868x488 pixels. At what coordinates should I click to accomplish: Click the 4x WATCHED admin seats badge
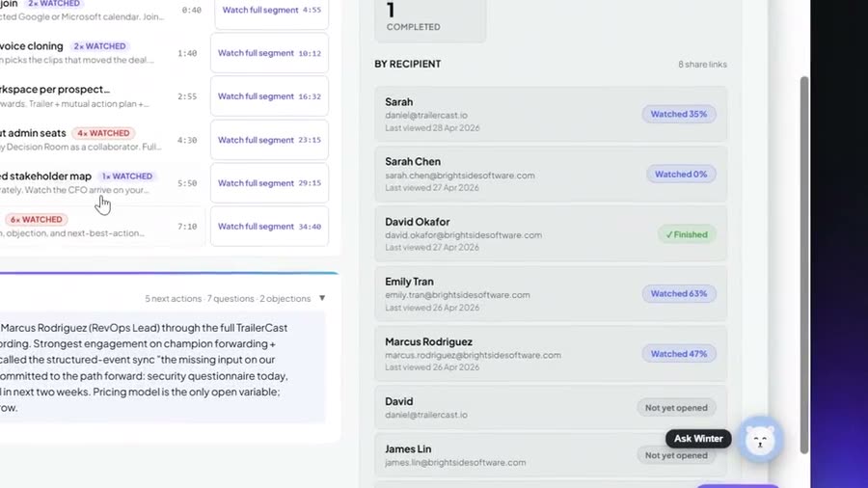(x=103, y=133)
